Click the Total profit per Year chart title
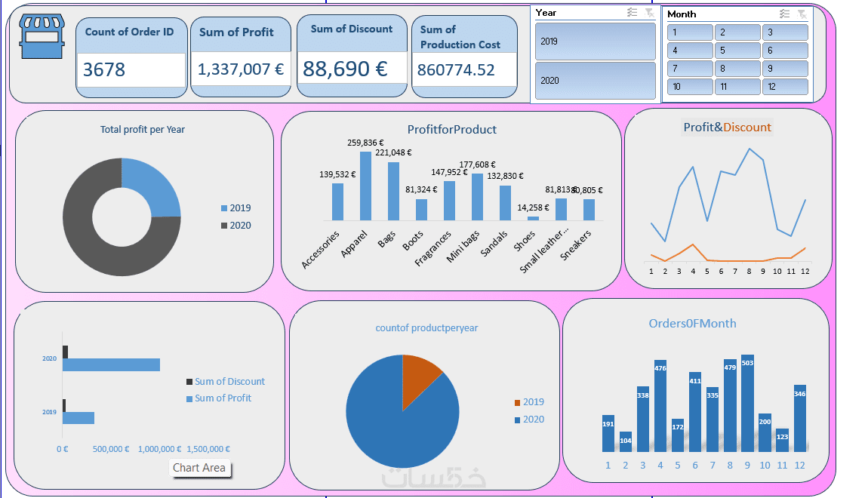This screenshot has height=498, width=868. point(142,130)
